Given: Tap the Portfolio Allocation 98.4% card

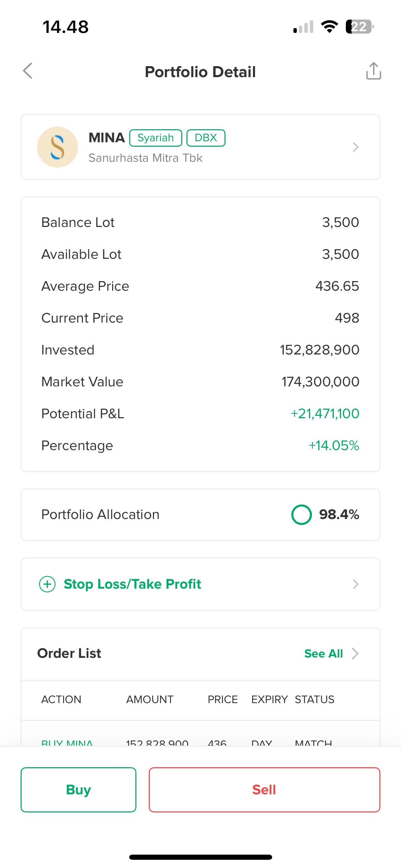Looking at the screenshot, I should pos(200,515).
